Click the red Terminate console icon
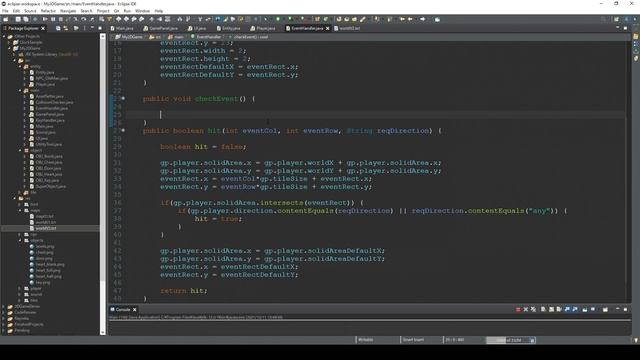The width and height of the screenshot is (640, 360). coord(518,309)
